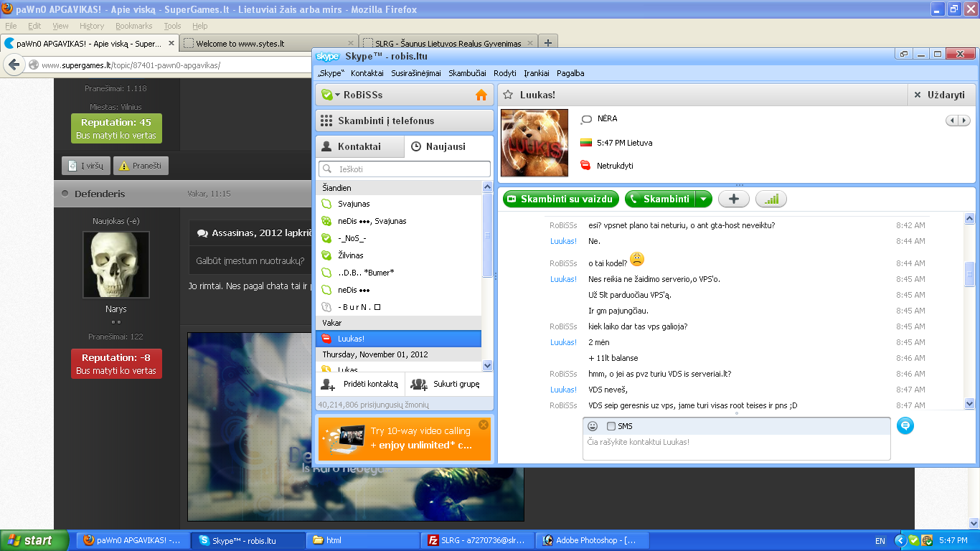980x551 pixels.
Task: Click the Skype tray icon
Action: (914, 540)
